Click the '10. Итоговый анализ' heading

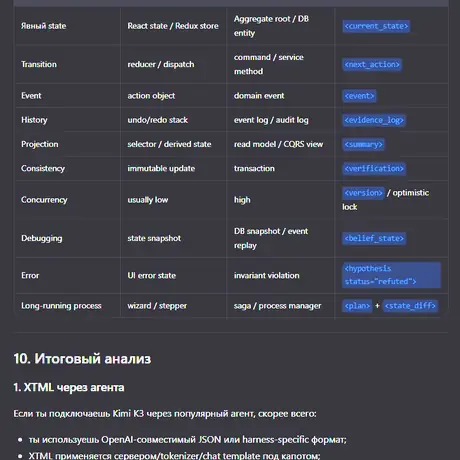pos(82,359)
